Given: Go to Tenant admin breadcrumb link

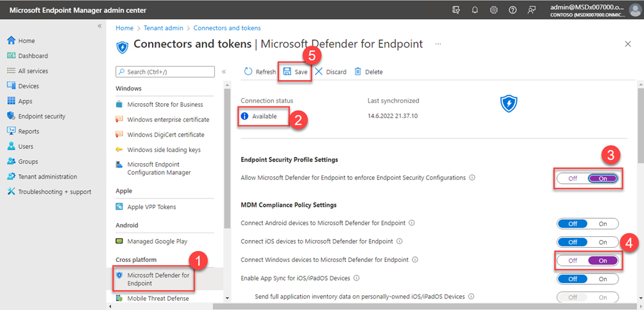Looking at the screenshot, I should pos(163,28).
